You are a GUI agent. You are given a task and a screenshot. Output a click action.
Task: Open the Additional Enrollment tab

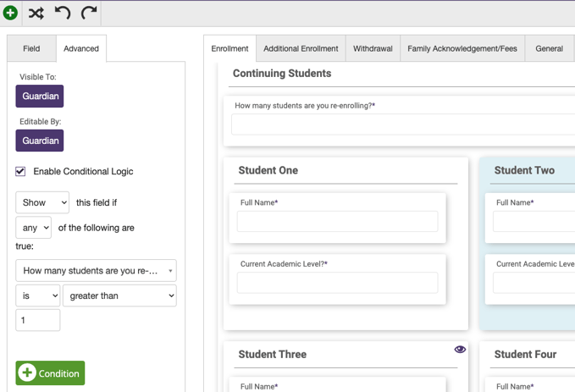[301, 48]
